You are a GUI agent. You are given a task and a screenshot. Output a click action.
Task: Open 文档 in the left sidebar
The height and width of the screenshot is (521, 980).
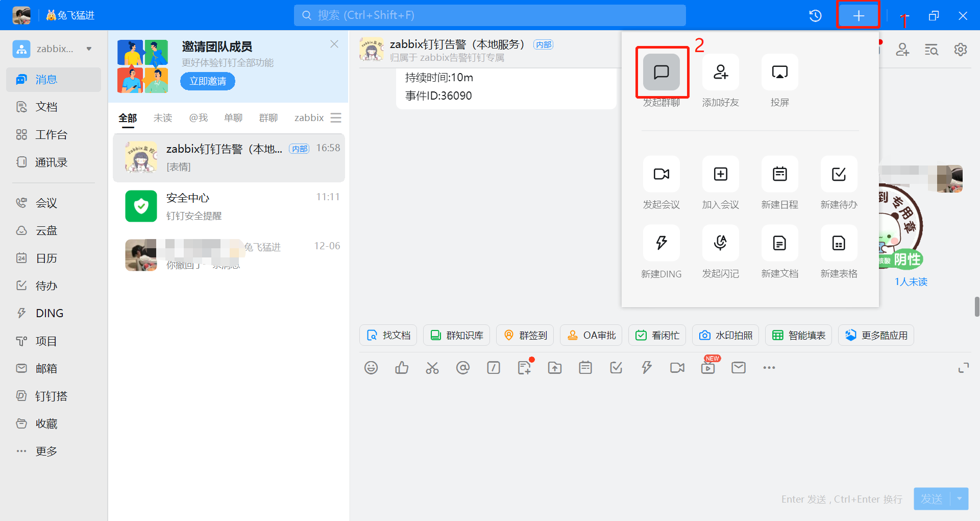point(54,107)
